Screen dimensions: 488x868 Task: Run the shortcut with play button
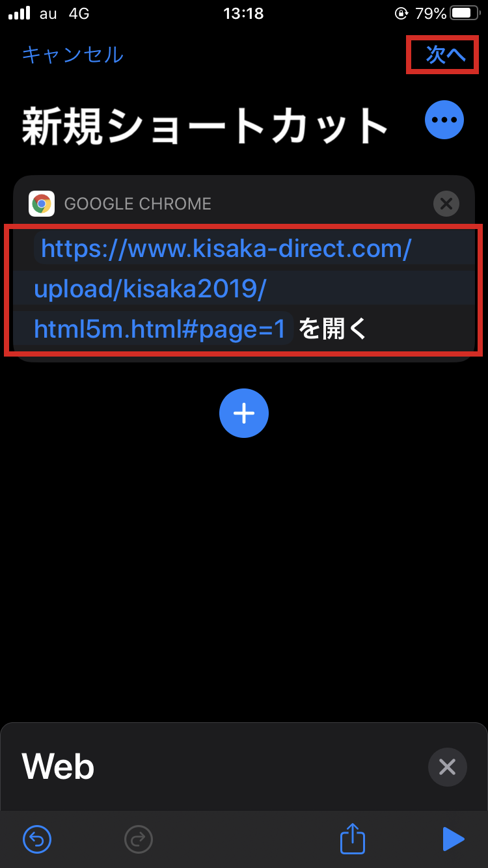click(x=453, y=839)
